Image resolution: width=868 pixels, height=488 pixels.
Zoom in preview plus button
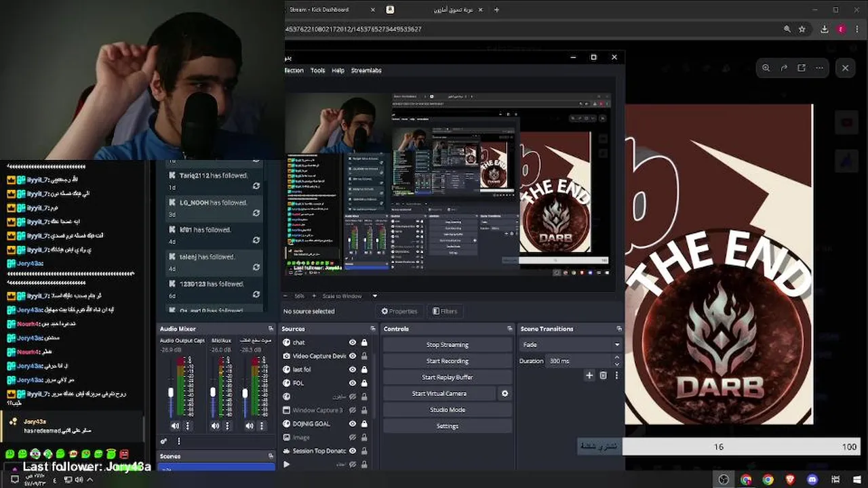pos(313,296)
